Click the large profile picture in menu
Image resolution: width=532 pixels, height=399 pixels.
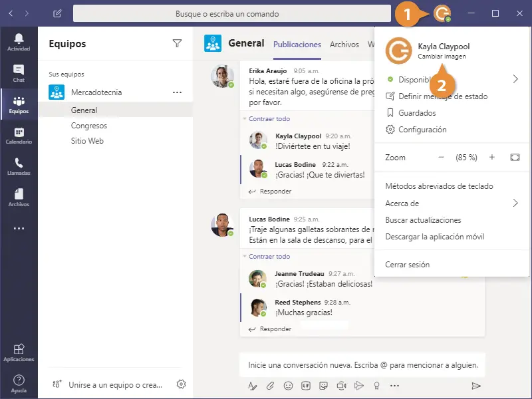[398, 51]
